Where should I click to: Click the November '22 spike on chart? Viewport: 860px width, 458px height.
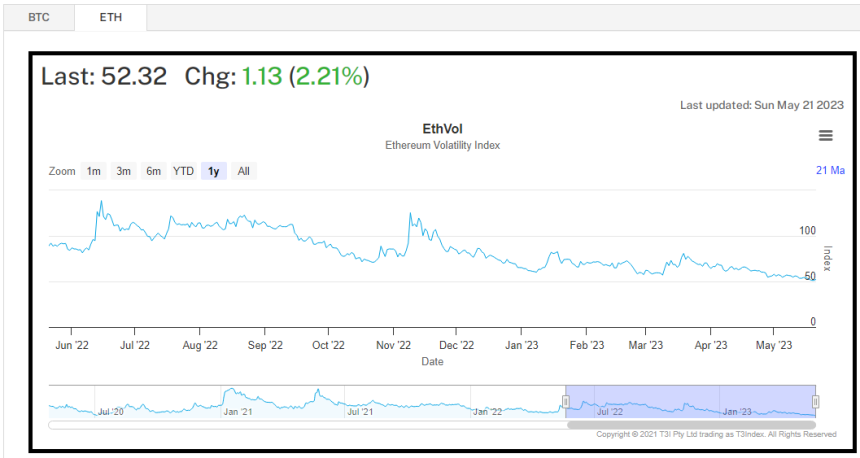coord(410,215)
